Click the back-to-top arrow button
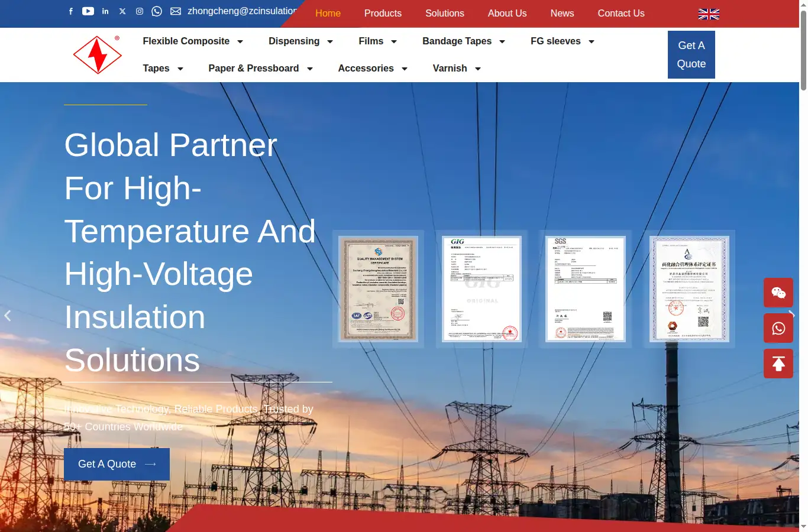808x532 pixels. pyautogui.click(x=778, y=364)
